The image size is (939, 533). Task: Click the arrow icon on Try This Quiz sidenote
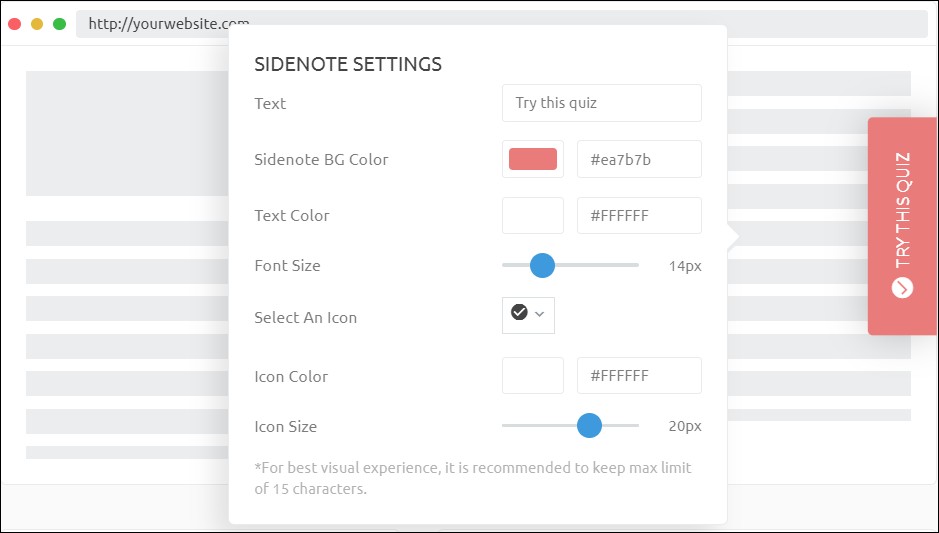[x=902, y=287]
